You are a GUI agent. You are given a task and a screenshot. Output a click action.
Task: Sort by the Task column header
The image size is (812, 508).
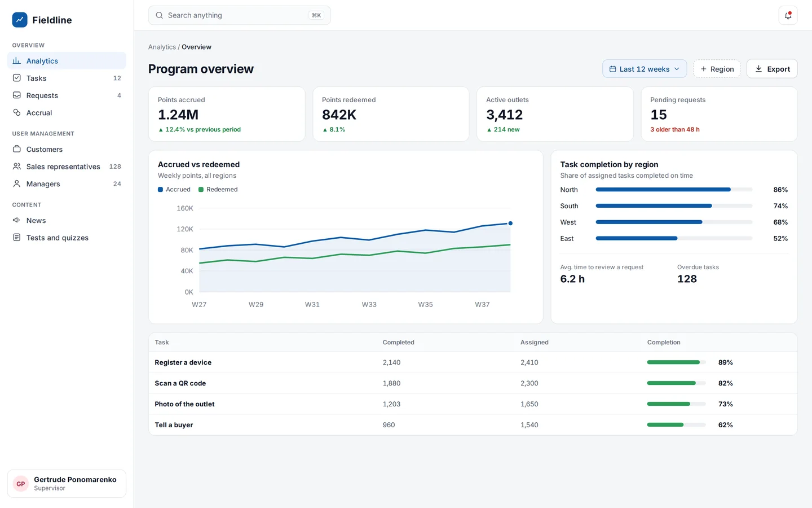click(x=162, y=343)
